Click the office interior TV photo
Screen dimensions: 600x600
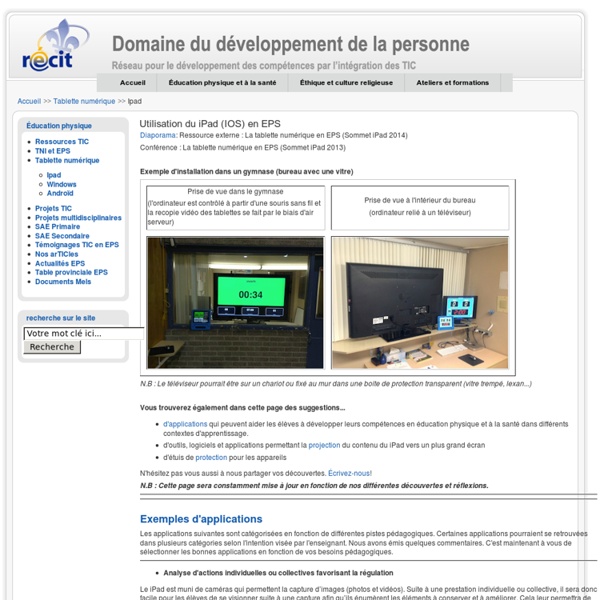point(420,303)
